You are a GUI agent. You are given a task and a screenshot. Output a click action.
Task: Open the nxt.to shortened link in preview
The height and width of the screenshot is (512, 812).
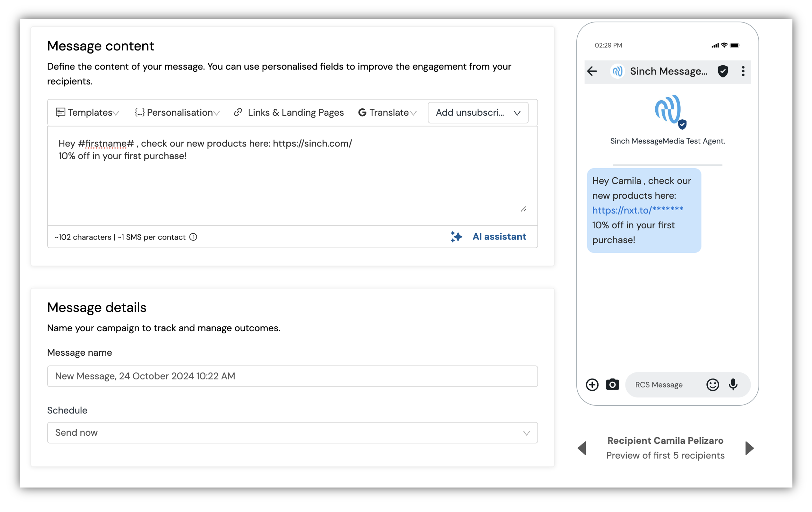pos(638,210)
